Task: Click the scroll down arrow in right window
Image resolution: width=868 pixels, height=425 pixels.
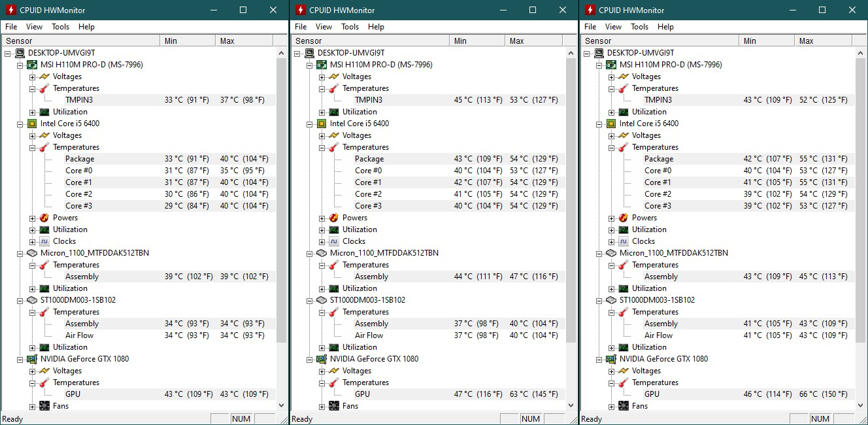Action: pos(861,405)
